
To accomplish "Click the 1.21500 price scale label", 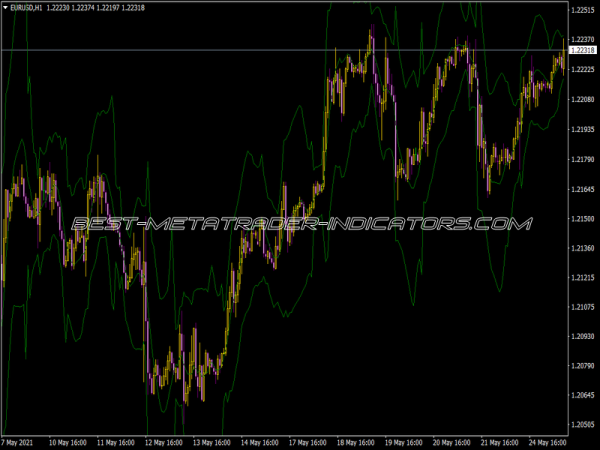I will 582,218.
